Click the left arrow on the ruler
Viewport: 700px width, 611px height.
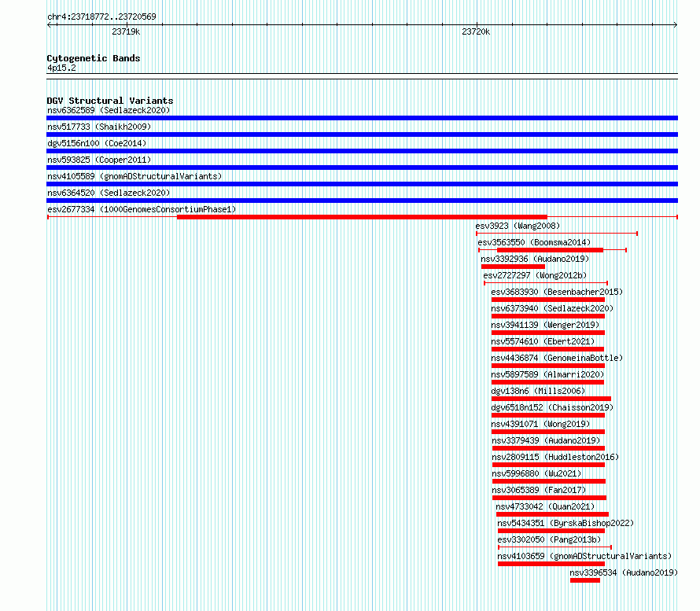point(50,25)
